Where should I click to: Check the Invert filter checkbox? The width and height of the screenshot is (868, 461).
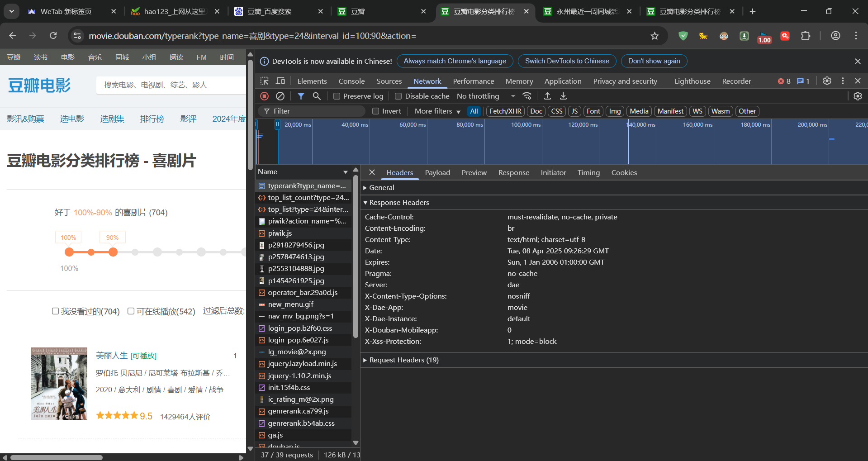pos(375,111)
